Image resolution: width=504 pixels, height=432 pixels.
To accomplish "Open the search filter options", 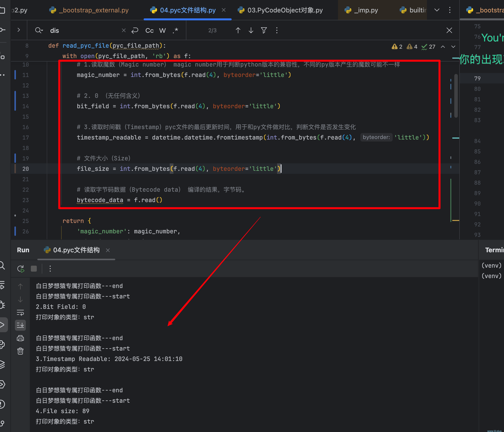I will pyautogui.click(x=264, y=30).
